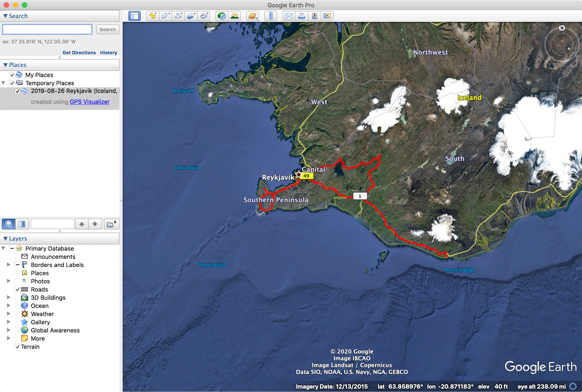Save image using toolbar icon
This screenshot has height=392, width=582.
pyautogui.click(x=314, y=16)
